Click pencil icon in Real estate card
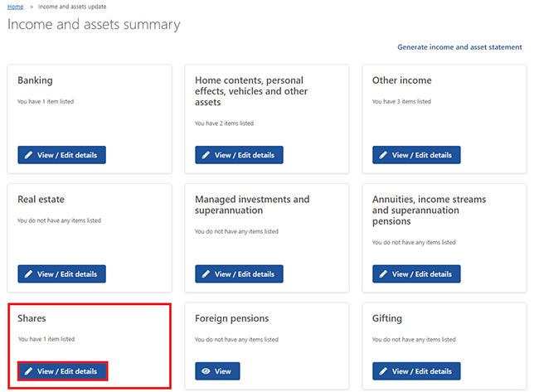This screenshot has height=392, width=539. tap(28, 273)
